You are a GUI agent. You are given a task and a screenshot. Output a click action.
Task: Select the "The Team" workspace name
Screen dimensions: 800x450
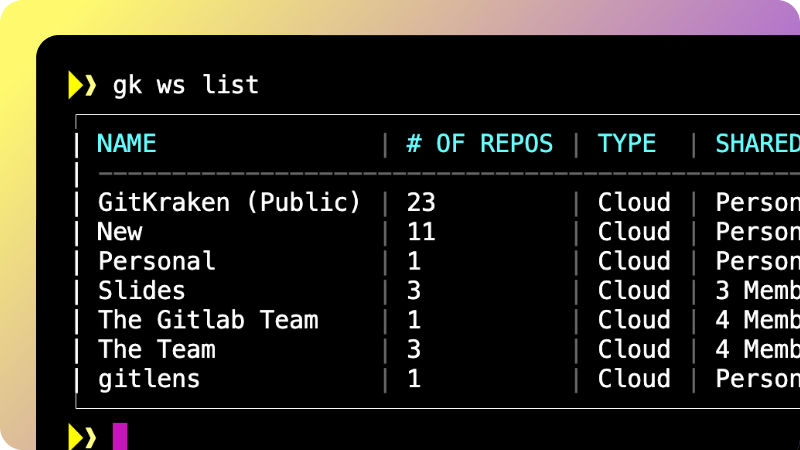[156, 350]
